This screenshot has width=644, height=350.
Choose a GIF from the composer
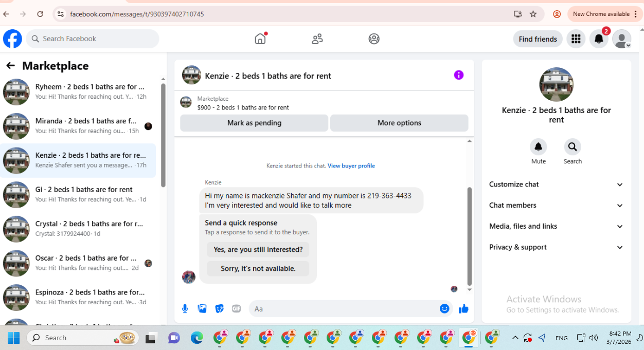(237, 308)
